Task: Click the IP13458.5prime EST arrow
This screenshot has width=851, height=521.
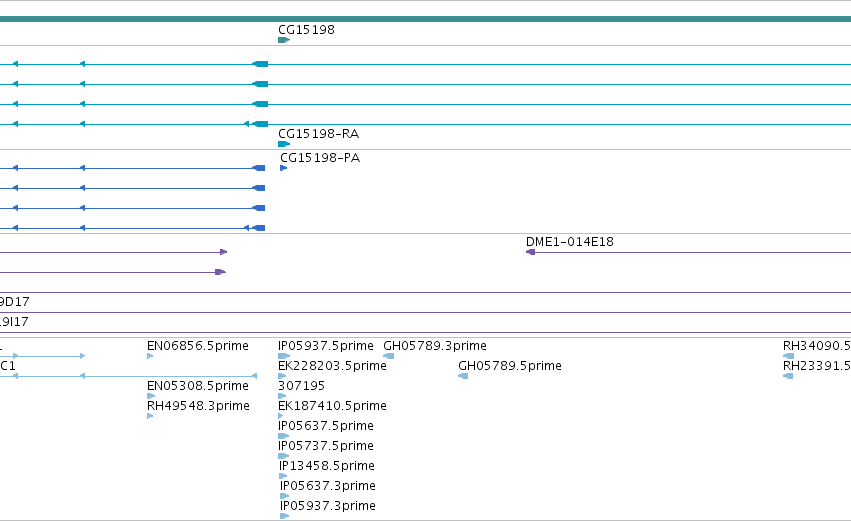Action: (283, 476)
